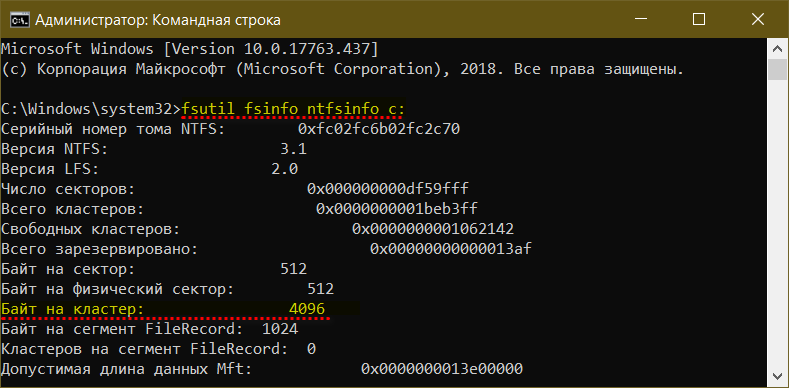
Task: Click the scrollbar down arrow
Action: coord(778,375)
